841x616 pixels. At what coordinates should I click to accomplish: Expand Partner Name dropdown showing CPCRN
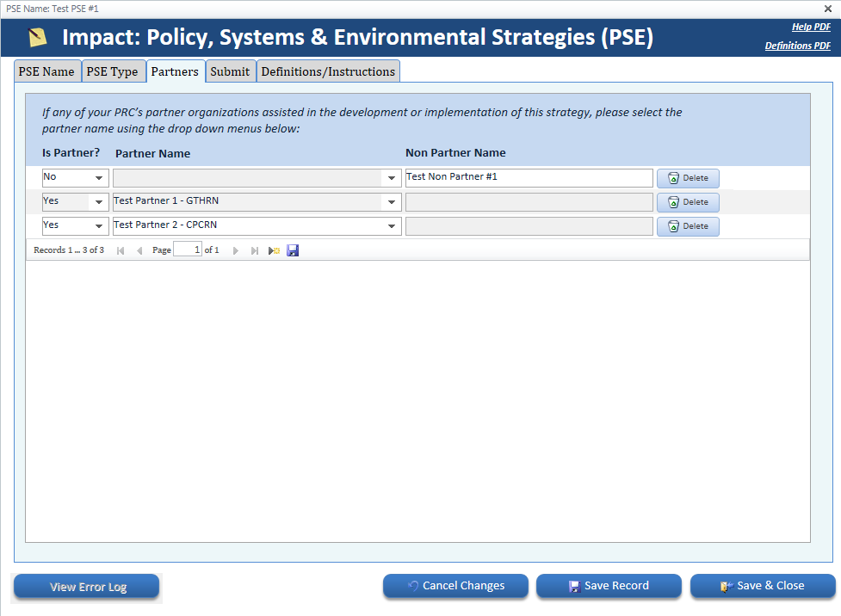tap(393, 226)
